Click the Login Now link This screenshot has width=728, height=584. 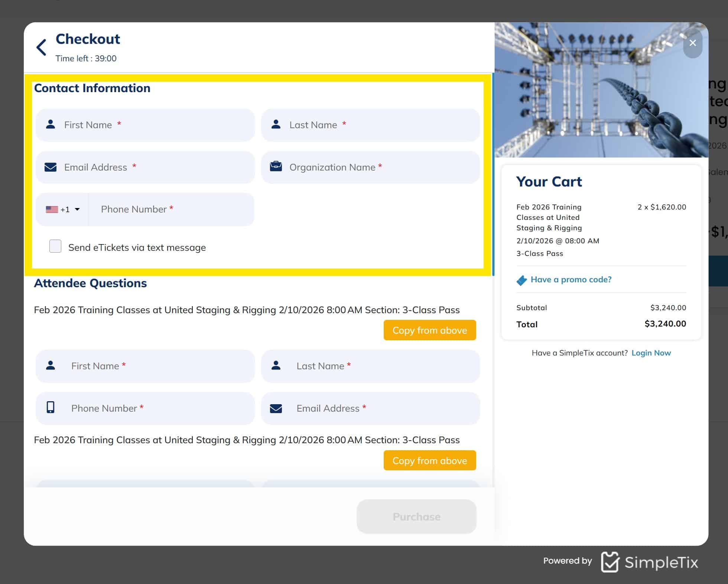651,353
